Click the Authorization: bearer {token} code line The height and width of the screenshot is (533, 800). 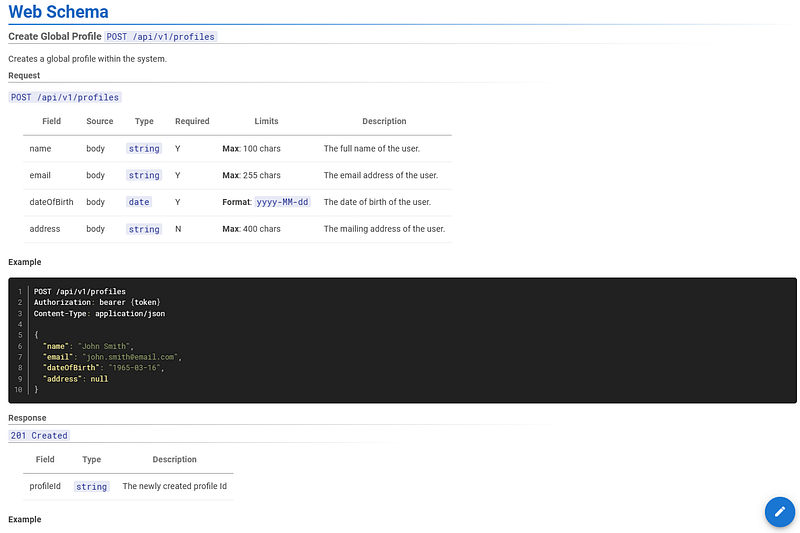pos(97,302)
